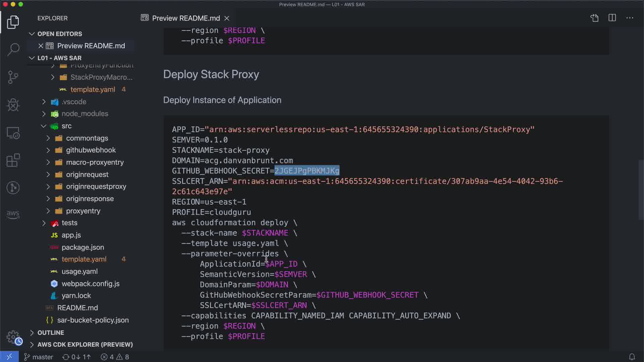Viewport: 644px width, 362px height.
Task: Open the Source Control view
Action: (13, 77)
